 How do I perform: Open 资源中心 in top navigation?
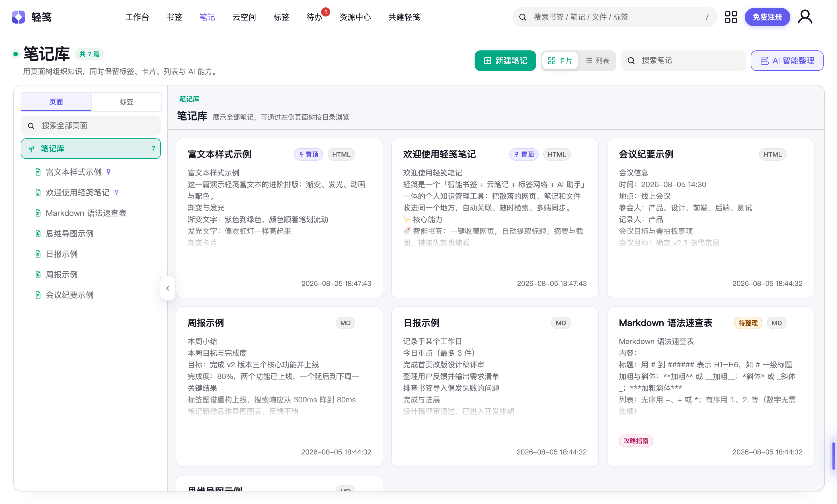pos(355,17)
